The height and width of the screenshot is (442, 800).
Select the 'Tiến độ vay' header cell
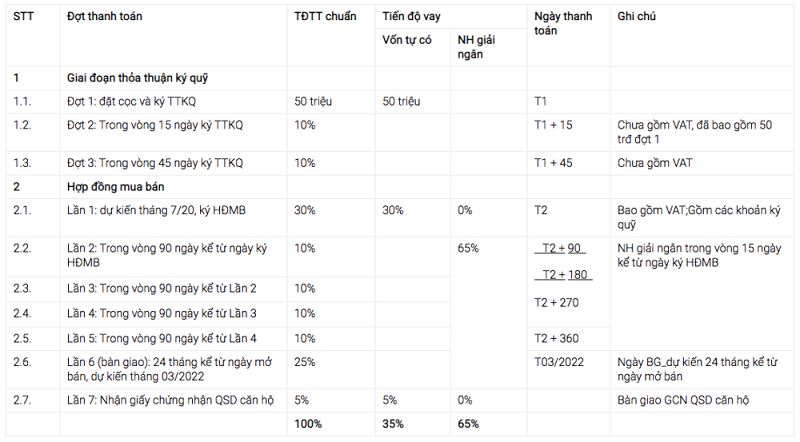412,18
